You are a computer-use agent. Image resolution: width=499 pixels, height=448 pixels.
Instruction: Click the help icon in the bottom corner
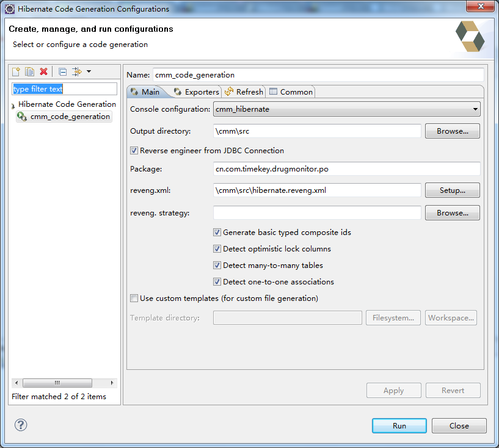pos(20,425)
